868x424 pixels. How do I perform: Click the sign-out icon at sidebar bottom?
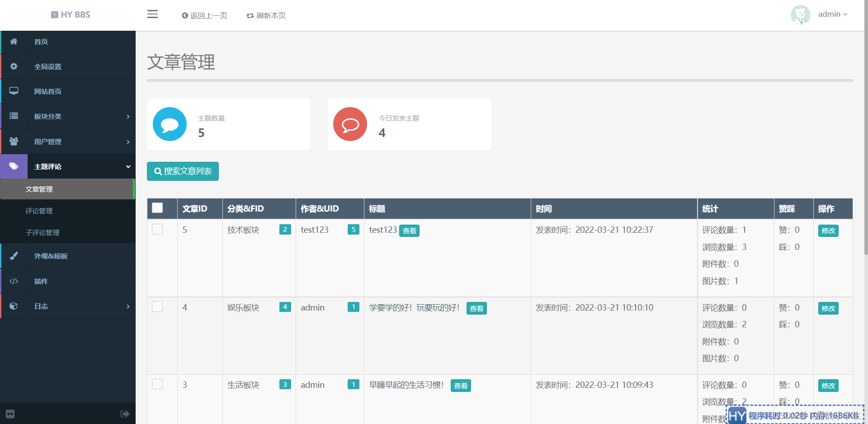125,414
